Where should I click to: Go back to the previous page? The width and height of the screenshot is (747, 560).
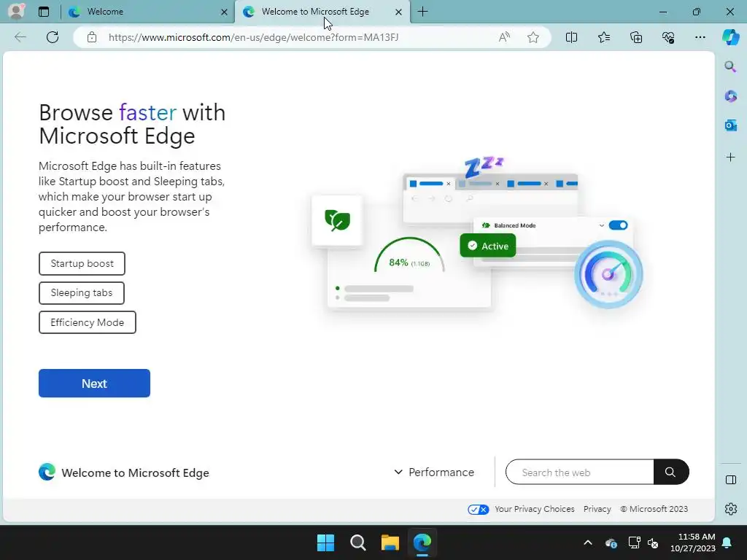pos(20,37)
